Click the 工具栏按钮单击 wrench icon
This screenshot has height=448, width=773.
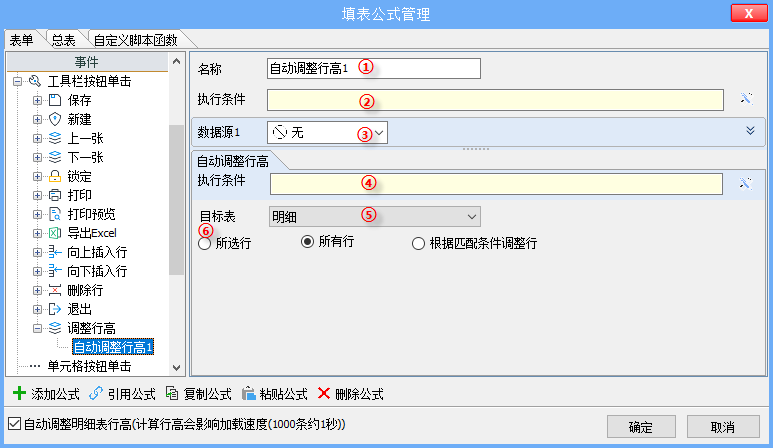tap(35, 81)
